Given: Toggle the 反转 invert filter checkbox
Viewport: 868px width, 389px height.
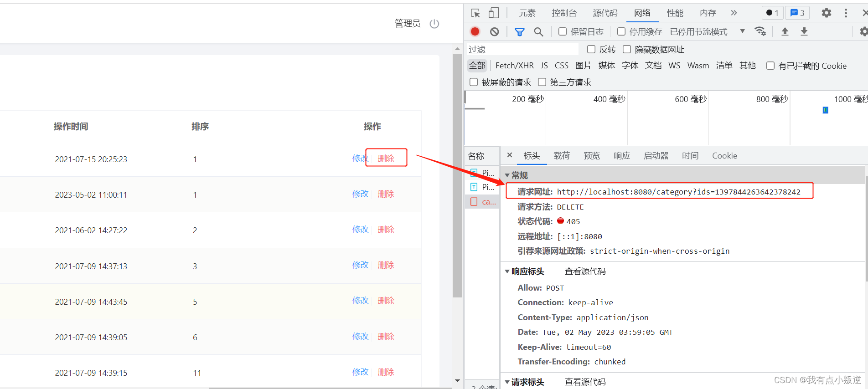Looking at the screenshot, I should pyautogui.click(x=591, y=49).
